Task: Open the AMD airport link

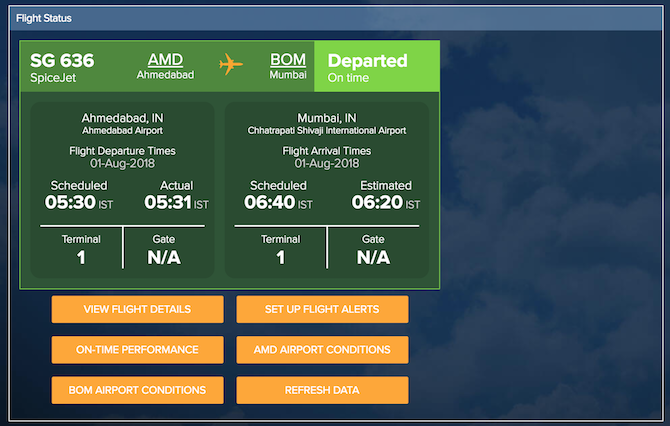Action: 165,59
